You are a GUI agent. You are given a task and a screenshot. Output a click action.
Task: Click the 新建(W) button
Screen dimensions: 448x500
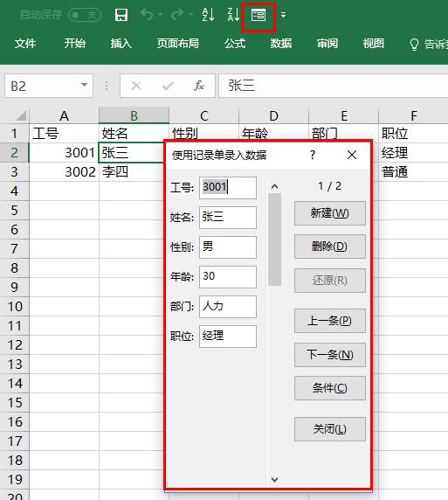pos(330,213)
